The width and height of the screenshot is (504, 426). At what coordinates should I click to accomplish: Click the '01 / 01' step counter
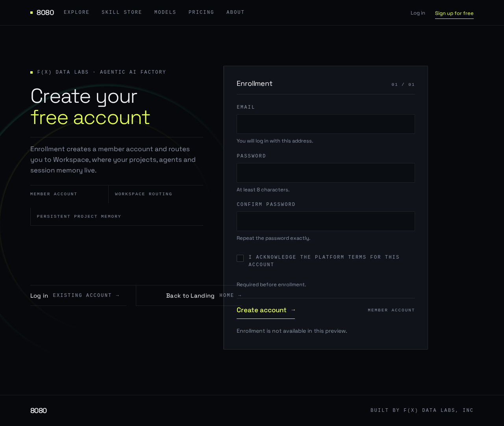click(x=403, y=85)
